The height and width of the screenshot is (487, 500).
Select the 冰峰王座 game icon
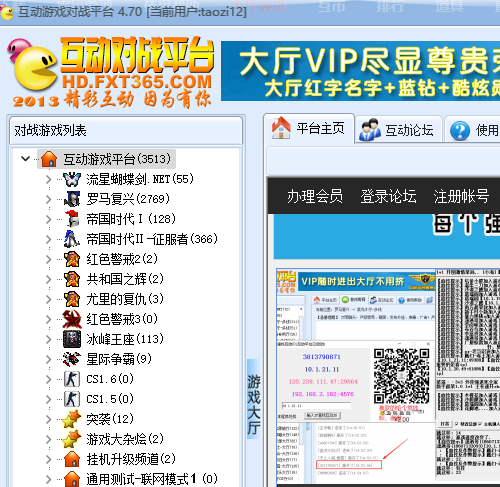click(72, 339)
